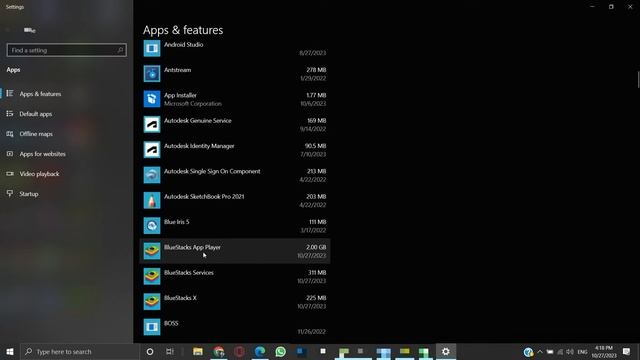Click the App Installer icon

[152, 99]
